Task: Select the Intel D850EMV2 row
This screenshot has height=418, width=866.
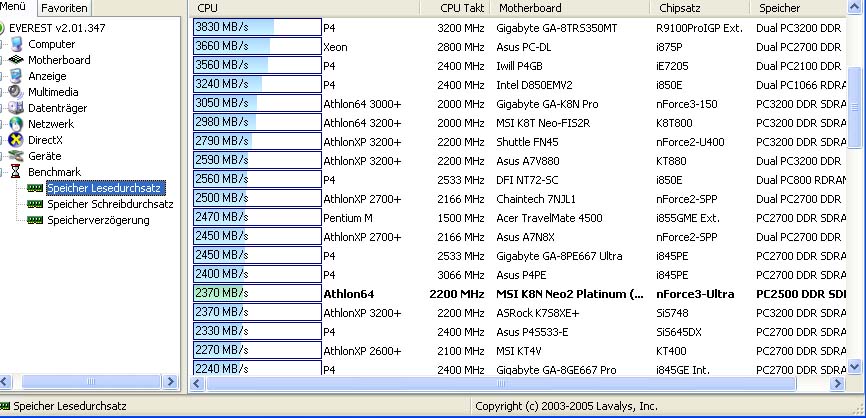Action: [519, 85]
